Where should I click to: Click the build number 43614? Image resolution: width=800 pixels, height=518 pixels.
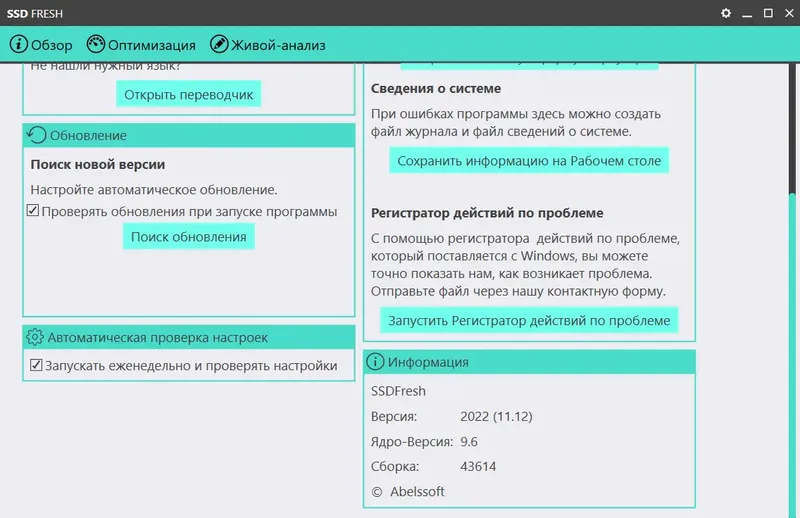[x=478, y=466]
